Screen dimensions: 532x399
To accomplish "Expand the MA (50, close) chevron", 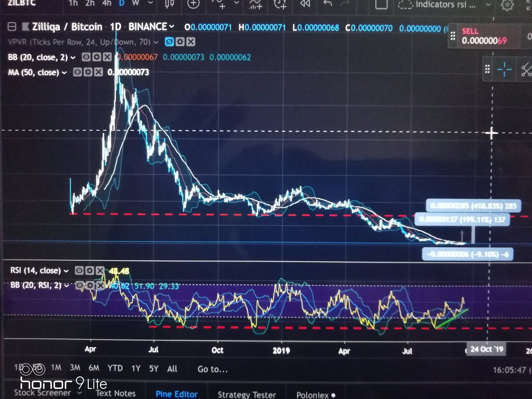I will click(64, 72).
